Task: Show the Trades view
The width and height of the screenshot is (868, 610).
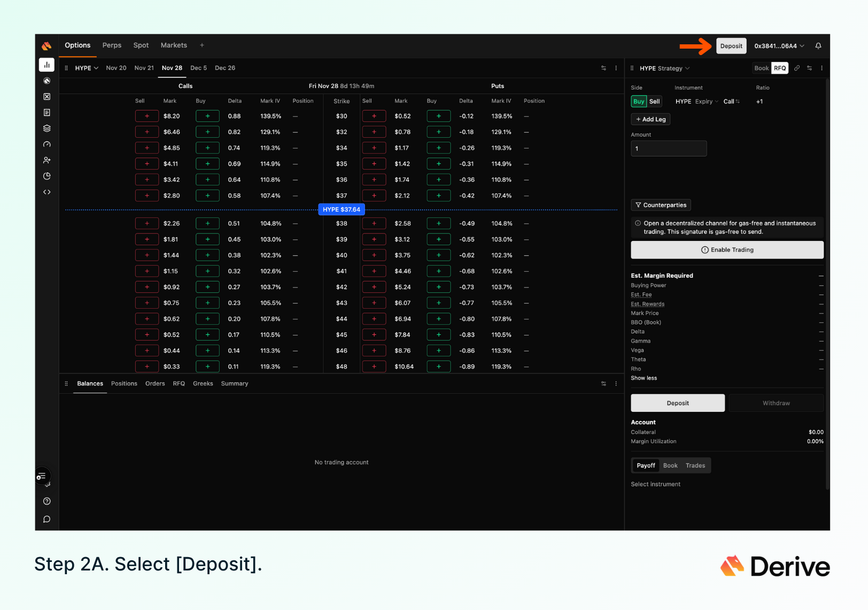Action: 695,466
